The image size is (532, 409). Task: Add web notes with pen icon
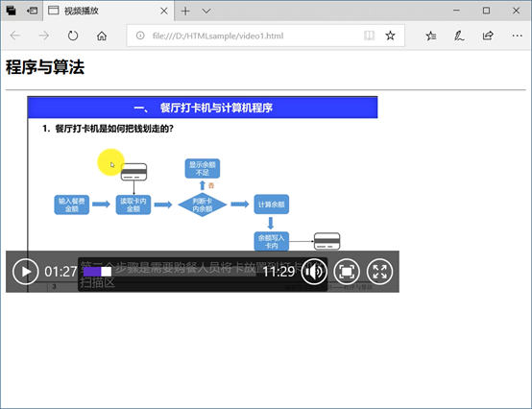[x=459, y=36]
